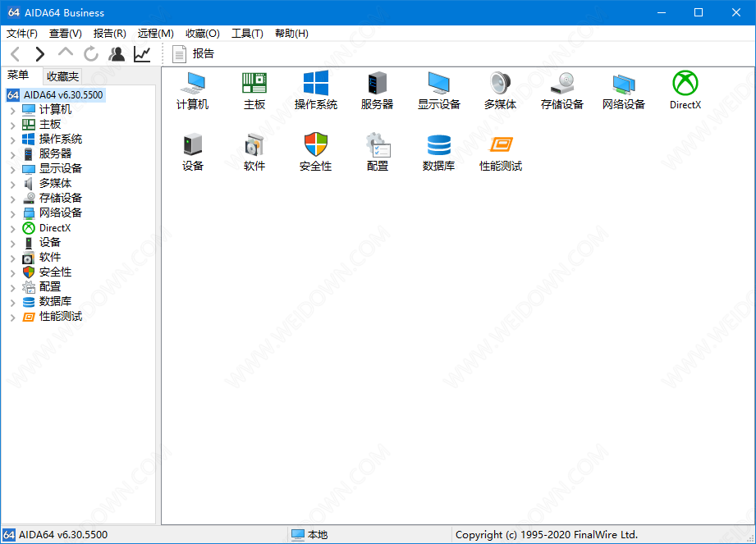
Task: Switch to the 收藏夹 tab
Action: click(x=62, y=76)
